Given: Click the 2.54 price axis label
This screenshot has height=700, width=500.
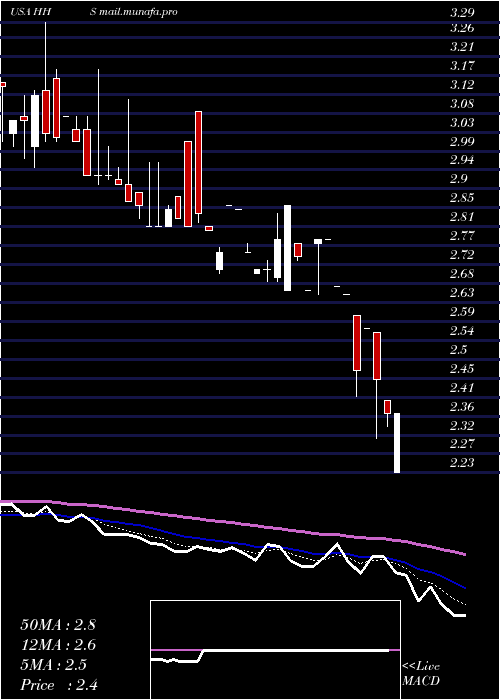Looking at the screenshot, I should (462, 331).
